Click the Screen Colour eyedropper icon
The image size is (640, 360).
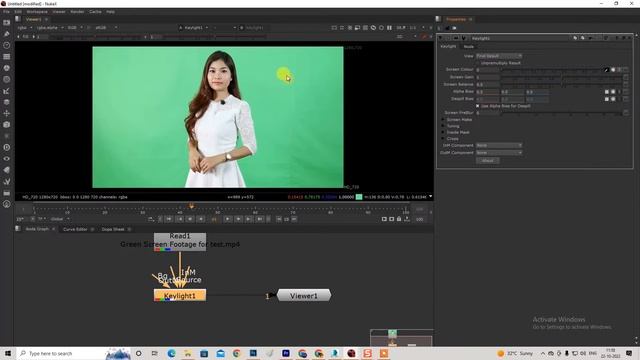tap(606, 70)
